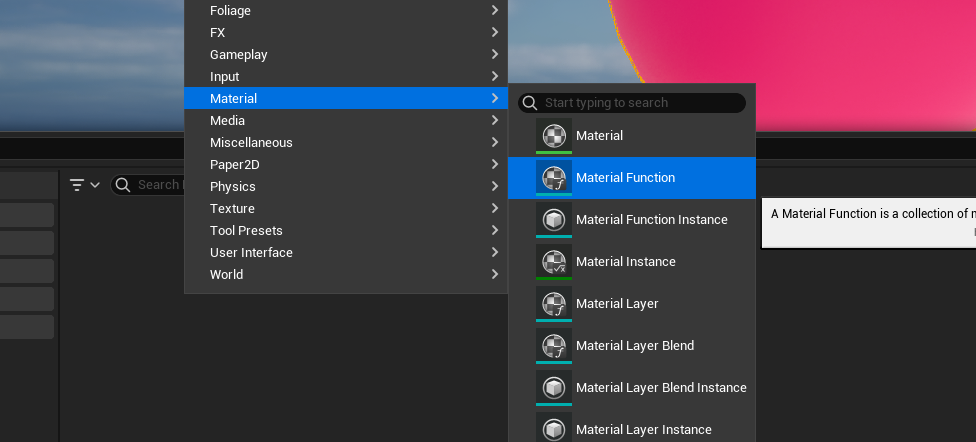The height and width of the screenshot is (442, 976).
Task: Click the content browser filter icon
Action: pyautogui.click(x=77, y=185)
